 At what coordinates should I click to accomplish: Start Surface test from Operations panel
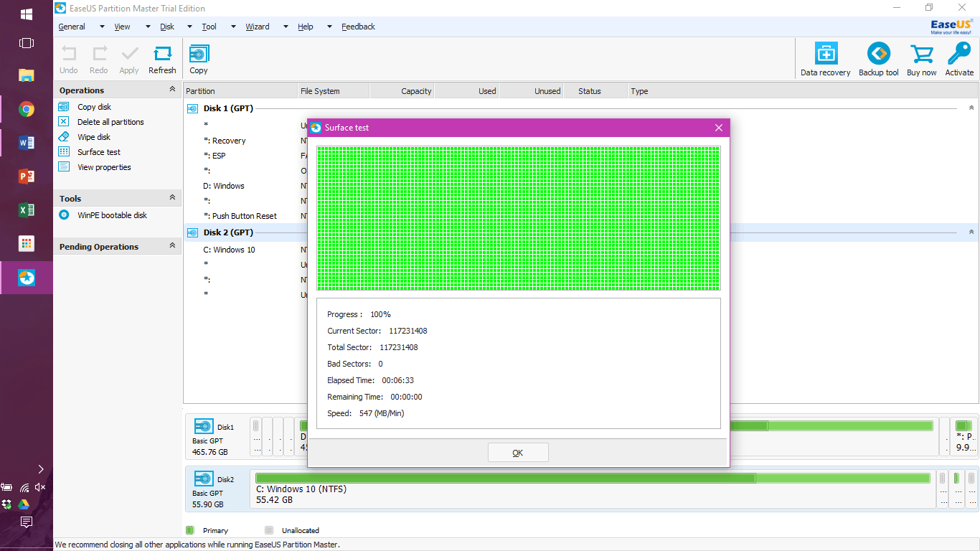(x=99, y=152)
